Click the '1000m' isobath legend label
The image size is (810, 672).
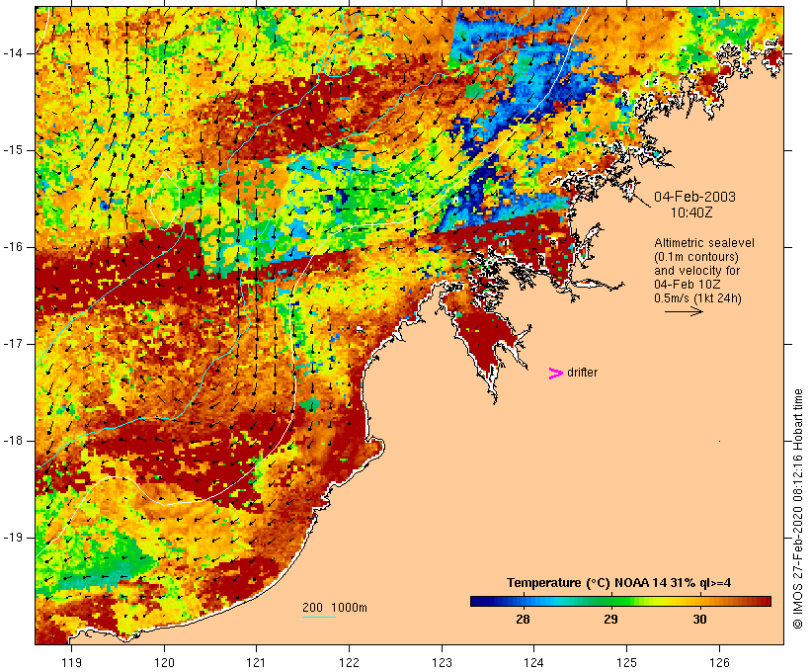[349, 608]
